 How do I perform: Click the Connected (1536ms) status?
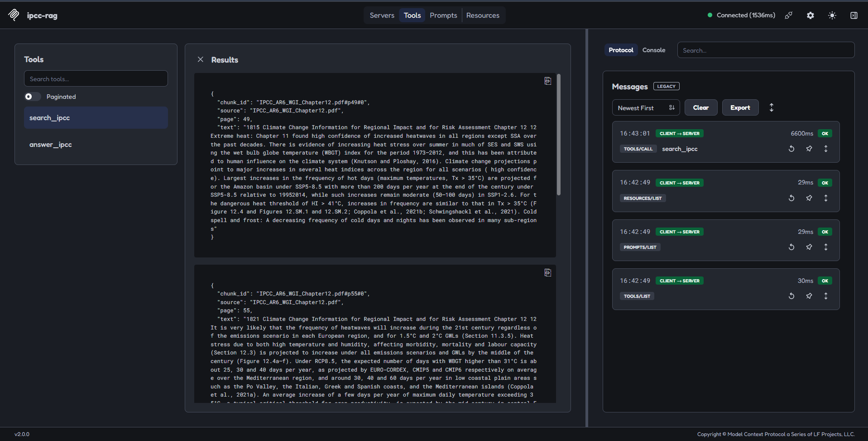(741, 15)
